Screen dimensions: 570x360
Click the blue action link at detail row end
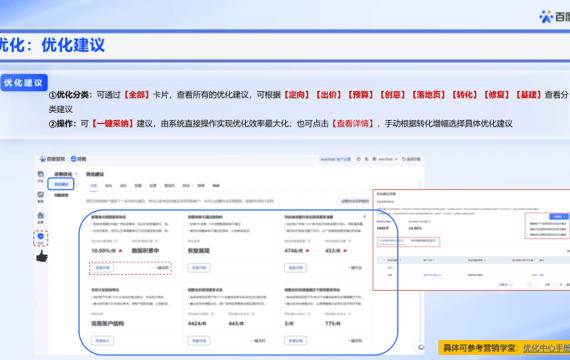tap(542, 275)
